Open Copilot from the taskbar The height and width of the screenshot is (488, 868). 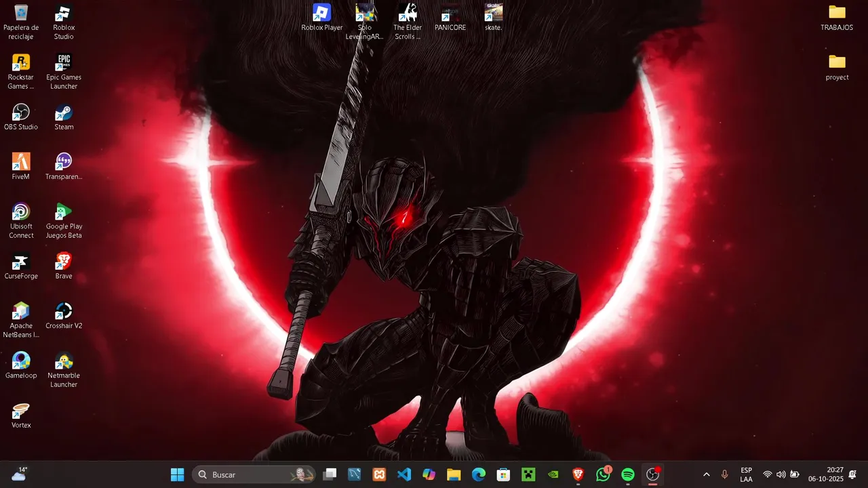point(429,474)
